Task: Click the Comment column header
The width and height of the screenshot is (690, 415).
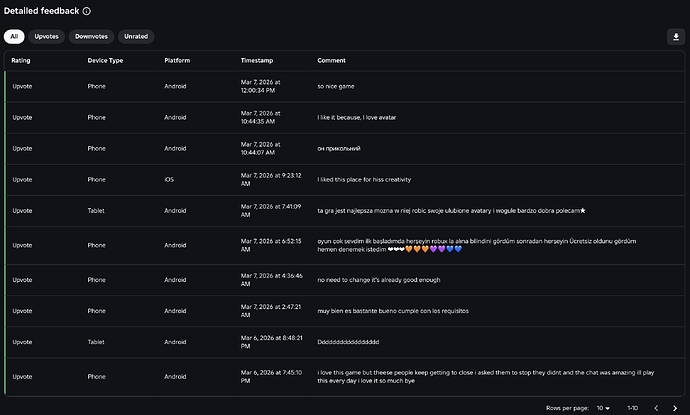Action: 331,61
